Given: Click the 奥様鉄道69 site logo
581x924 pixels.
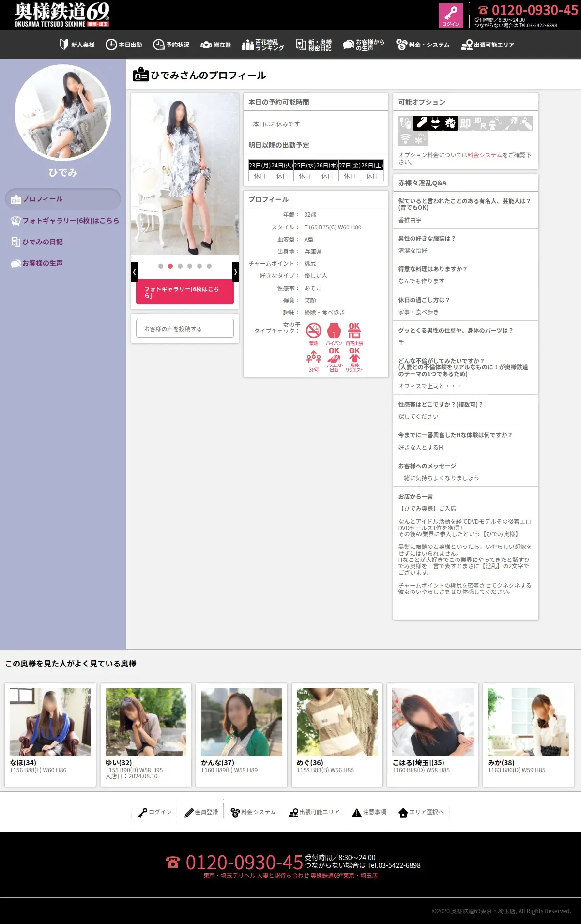Looking at the screenshot, I should pyautogui.click(x=61, y=15).
